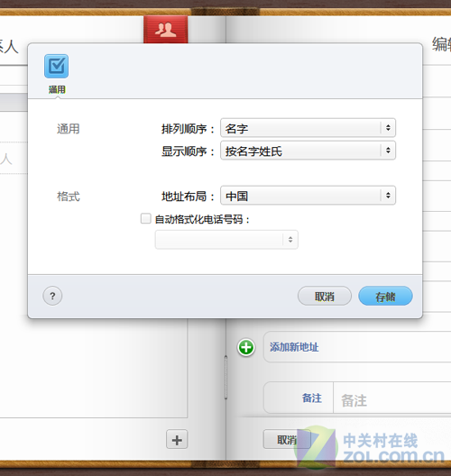This screenshot has width=451, height=476.
Task: Open the 排列顺序 dropdown showing 名字
Action: [308, 128]
